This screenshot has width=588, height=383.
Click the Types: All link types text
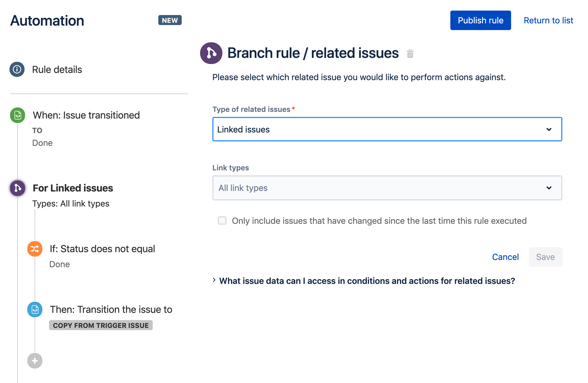(x=71, y=203)
